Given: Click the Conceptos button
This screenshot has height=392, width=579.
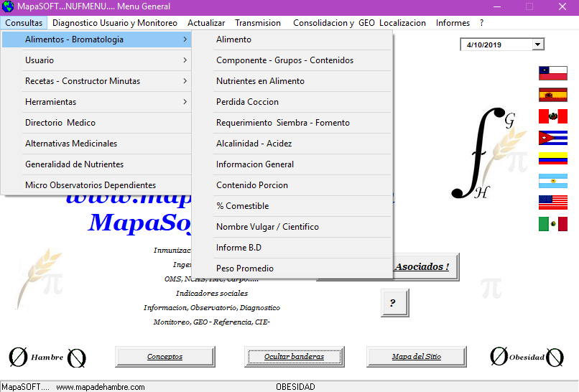Looking at the screenshot, I should (x=165, y=357).
